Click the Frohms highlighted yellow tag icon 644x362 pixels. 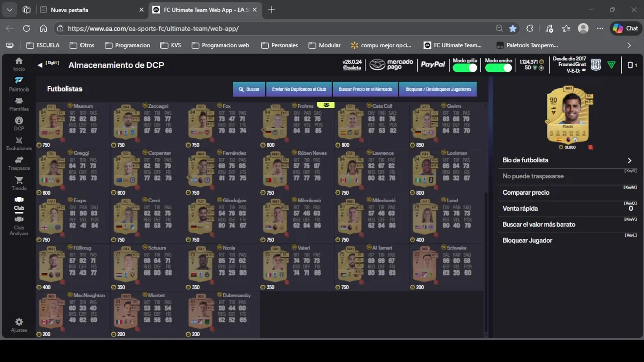(326, 105)
